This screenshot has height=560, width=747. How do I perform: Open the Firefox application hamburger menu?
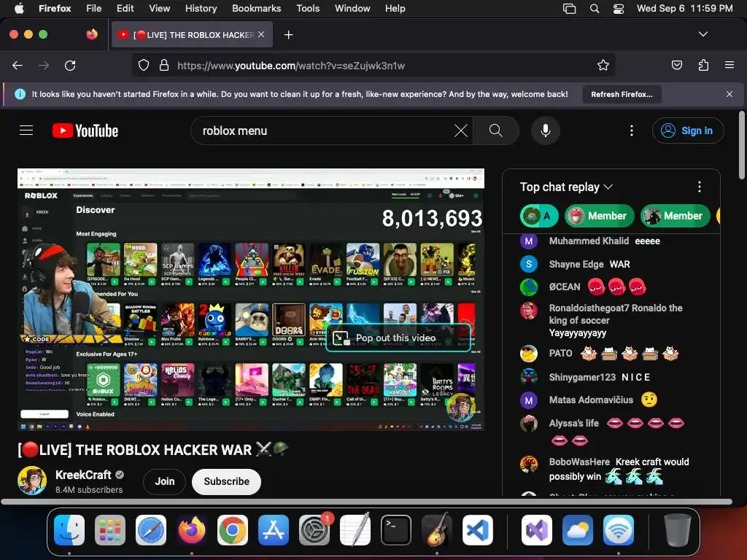(729, 65)
